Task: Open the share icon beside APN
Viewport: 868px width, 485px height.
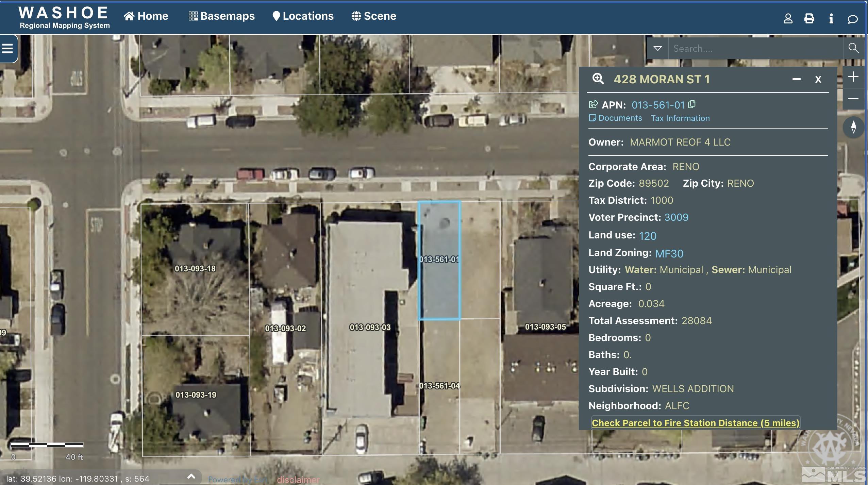Action: coord(593,104)
